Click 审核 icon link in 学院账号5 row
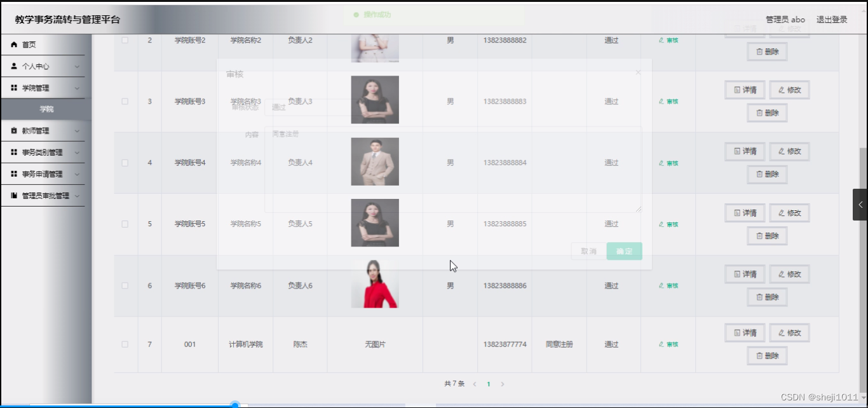 click(x=668, y=224)
